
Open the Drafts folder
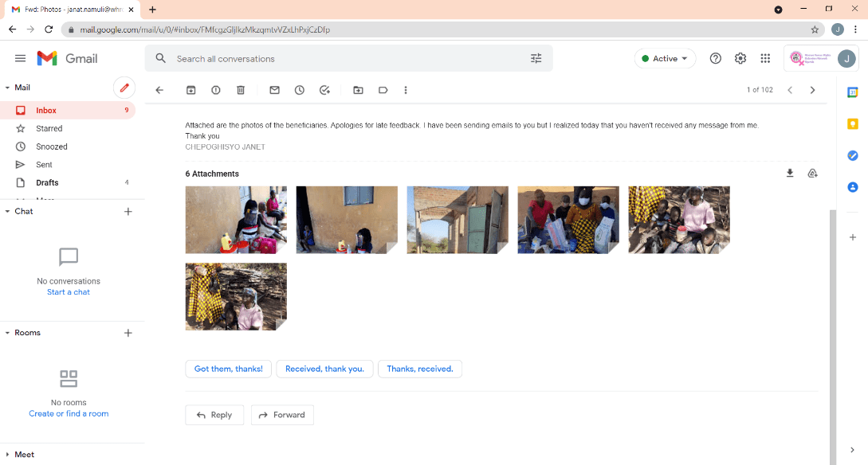coord(68,182)
